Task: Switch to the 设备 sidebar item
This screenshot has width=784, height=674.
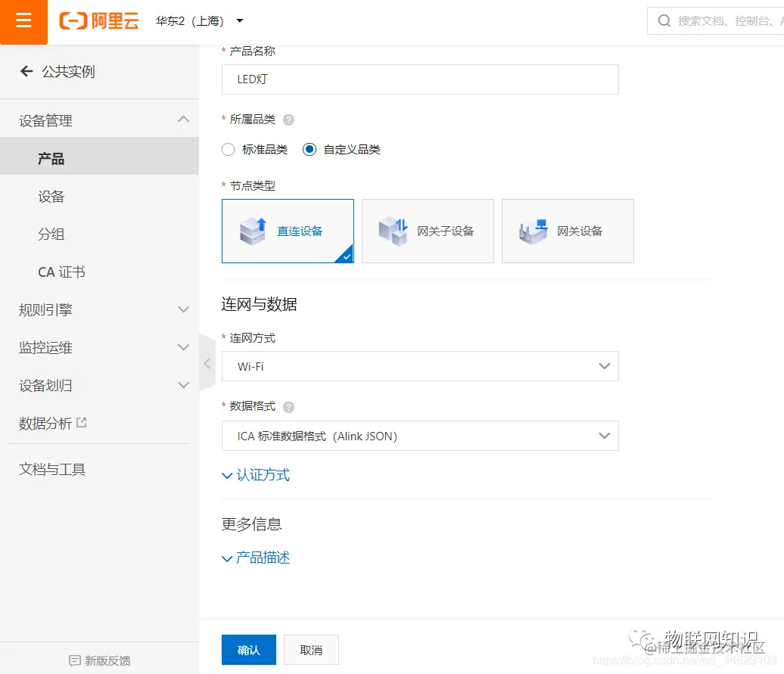Action: [51, 196]
